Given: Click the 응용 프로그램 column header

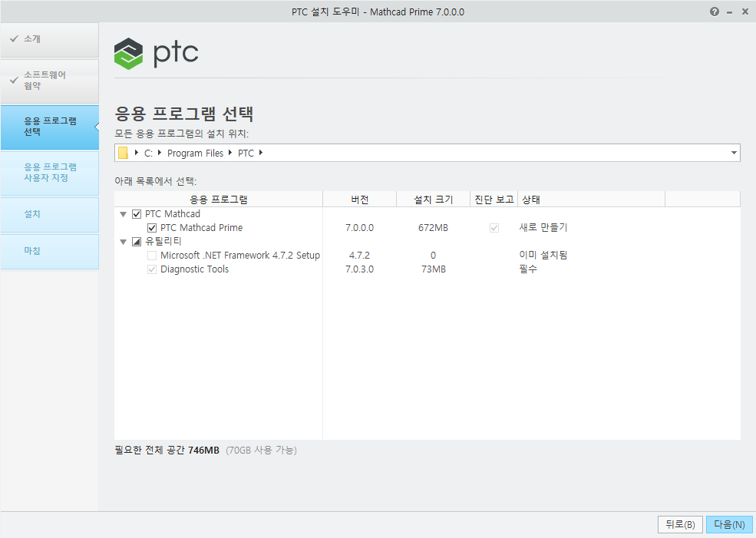Looking at the screenshot, I should tap(219, 200).
